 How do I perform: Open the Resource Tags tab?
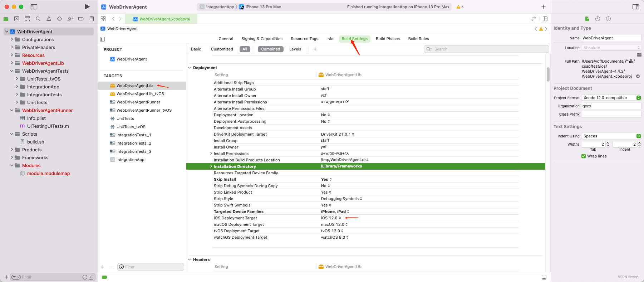[304, 39]
